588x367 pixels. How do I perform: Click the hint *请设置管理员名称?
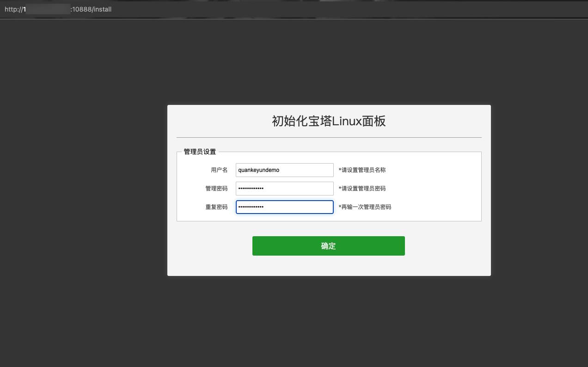(362, 170)
